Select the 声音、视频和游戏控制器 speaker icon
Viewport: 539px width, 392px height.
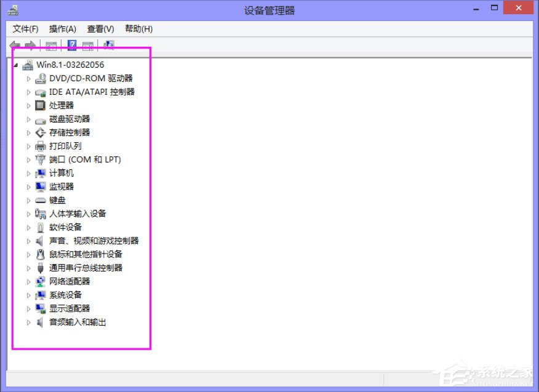(x=39, y=241)
